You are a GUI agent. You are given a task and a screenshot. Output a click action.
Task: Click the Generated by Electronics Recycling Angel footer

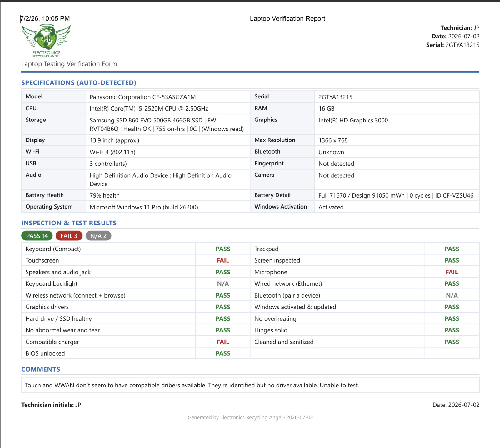pos(250,417)
